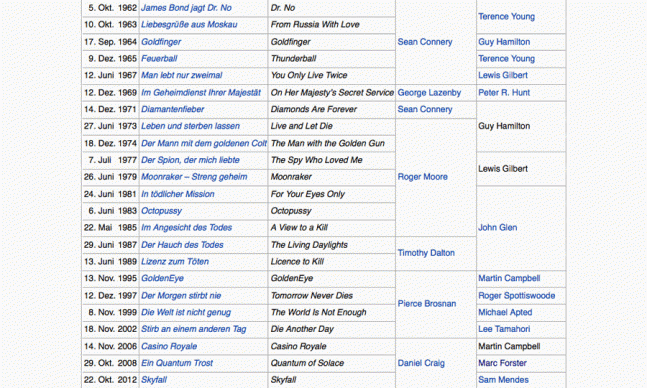Screen dimensions: 647x388
Task: Open Lewis Gilbert link in 1967 row
Action: [503, 76]
